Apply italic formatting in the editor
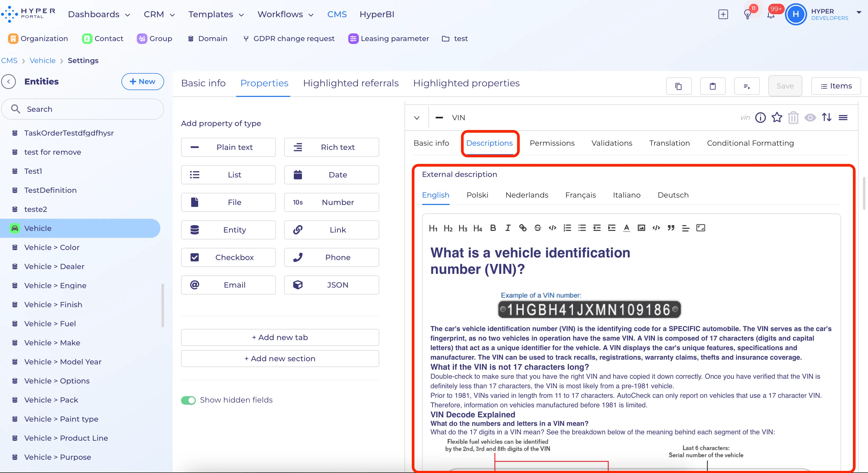 (x=508, y=228)
